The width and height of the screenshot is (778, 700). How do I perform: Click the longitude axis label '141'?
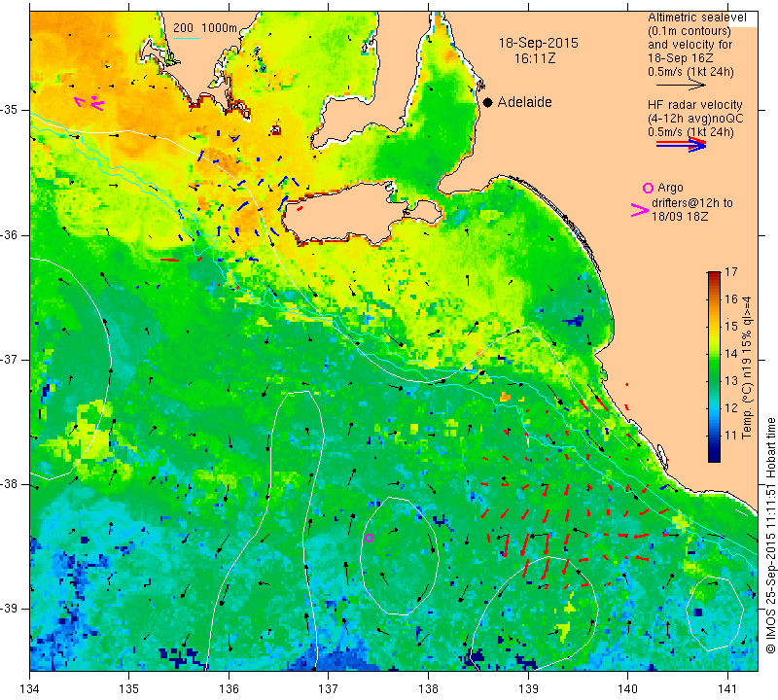click(x=727, y=688)
